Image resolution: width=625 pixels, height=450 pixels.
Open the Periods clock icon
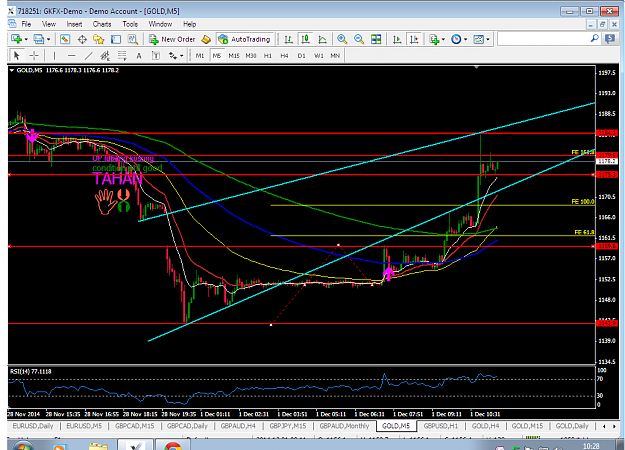456,39
